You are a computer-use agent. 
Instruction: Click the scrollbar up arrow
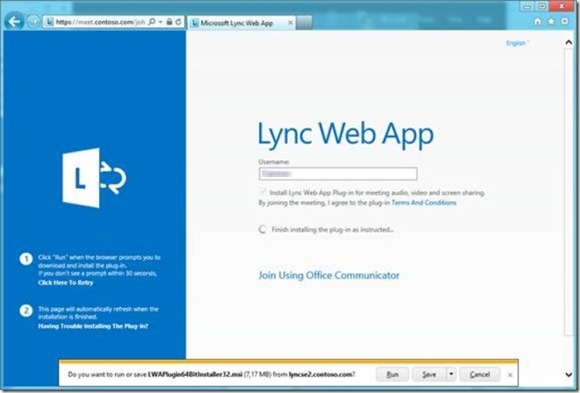tap(569, 42)
